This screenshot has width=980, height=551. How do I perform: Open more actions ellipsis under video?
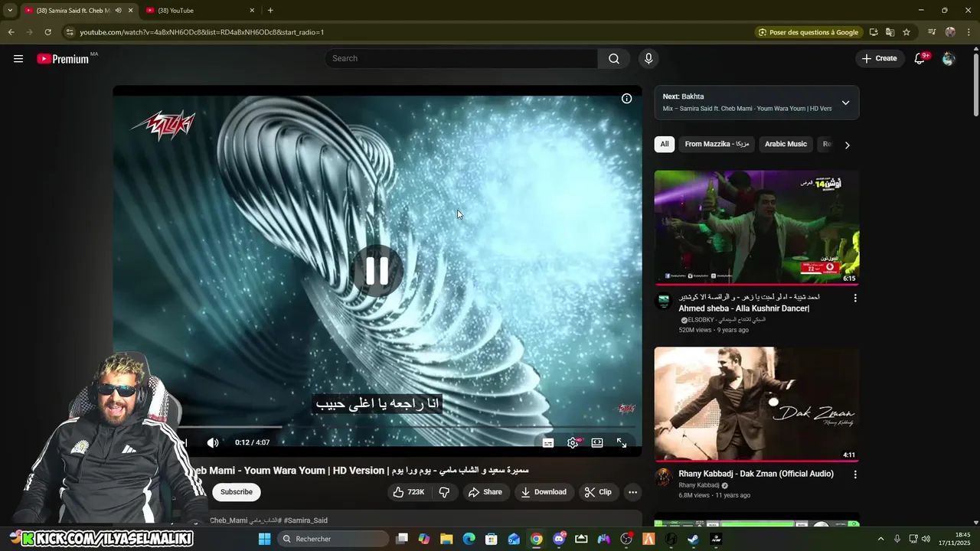coord(632,492)
